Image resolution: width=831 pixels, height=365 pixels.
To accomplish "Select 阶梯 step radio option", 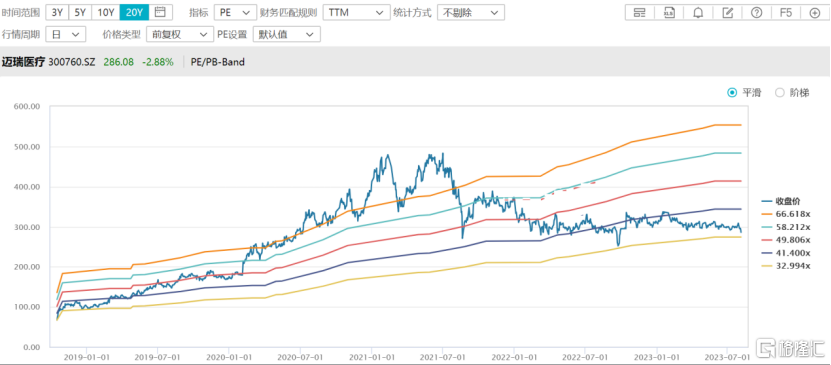I will coord(793,93).
